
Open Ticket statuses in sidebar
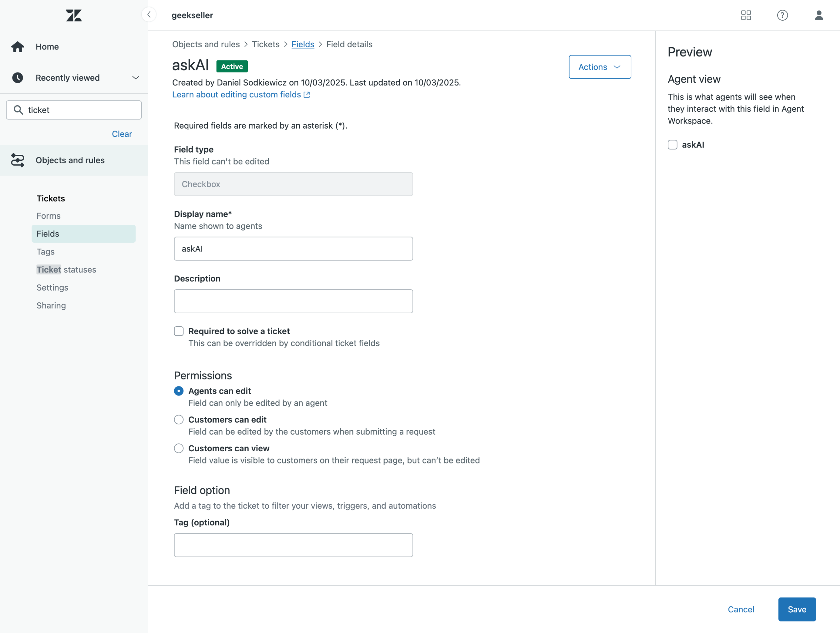pos(67,270)
